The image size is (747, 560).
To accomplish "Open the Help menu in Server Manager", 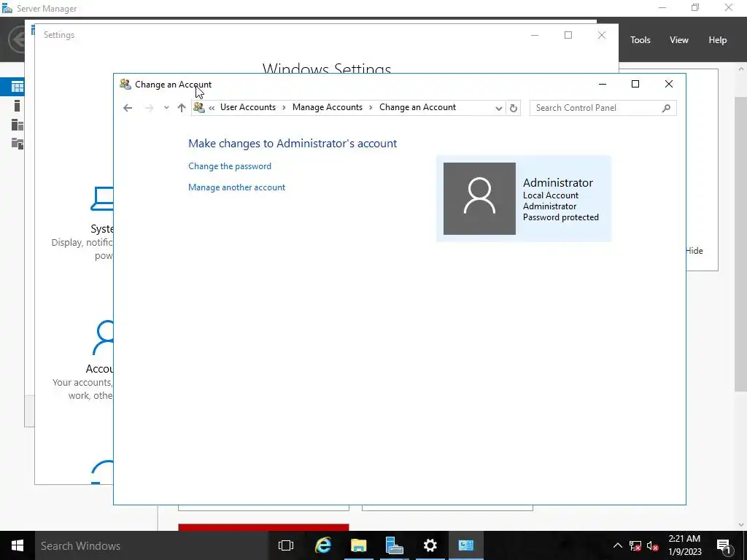I will tap(718, 40).
